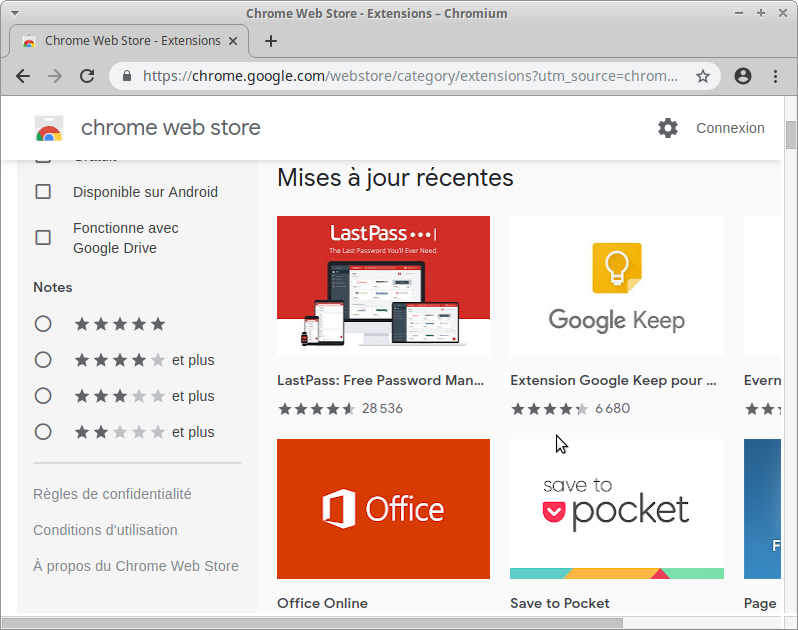Choose two stars et plus rating

pyautogui.click(x=43, y=432)
